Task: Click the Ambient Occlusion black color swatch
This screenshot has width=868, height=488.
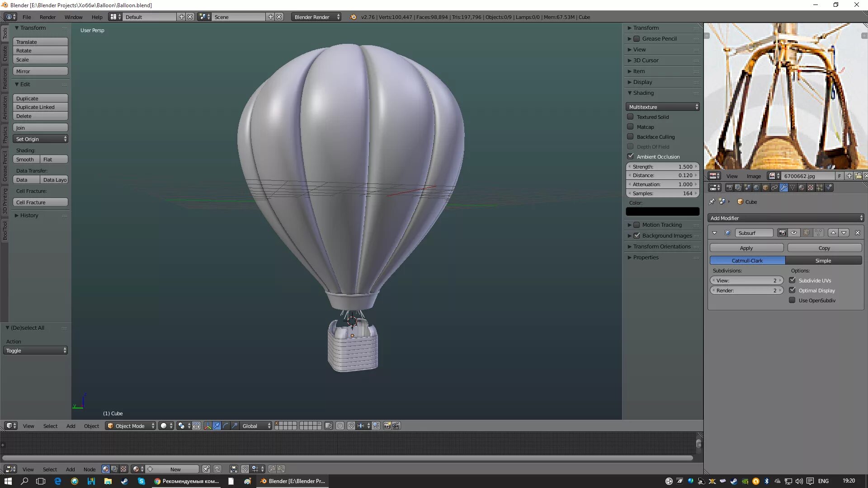Action: 662,211
